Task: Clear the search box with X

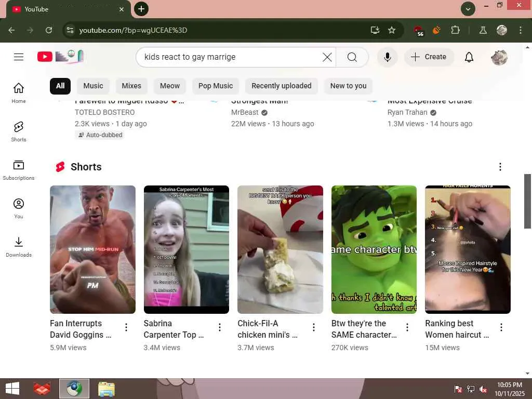Action: [327, 57]
